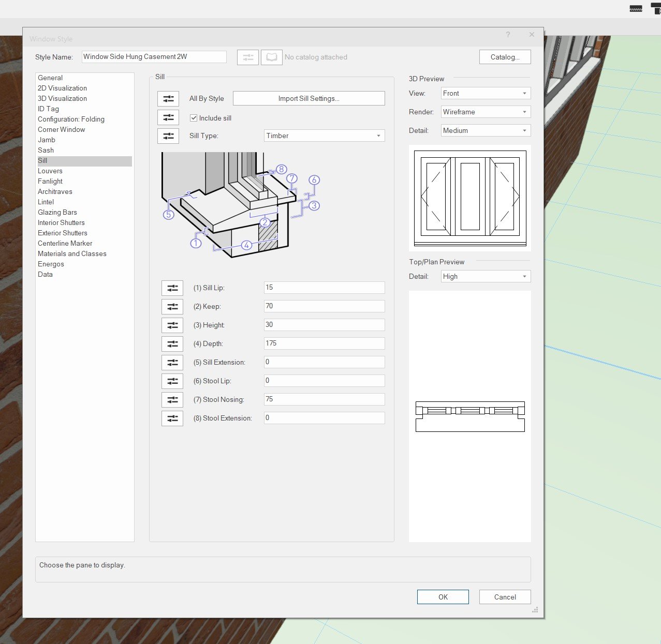Click the Stool Lip value field

(x=324, y=380)
